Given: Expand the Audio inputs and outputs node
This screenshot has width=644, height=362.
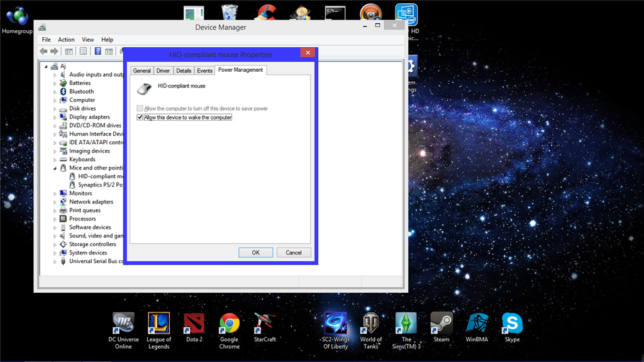Looking at the screenshot, I should pos(55,75).
